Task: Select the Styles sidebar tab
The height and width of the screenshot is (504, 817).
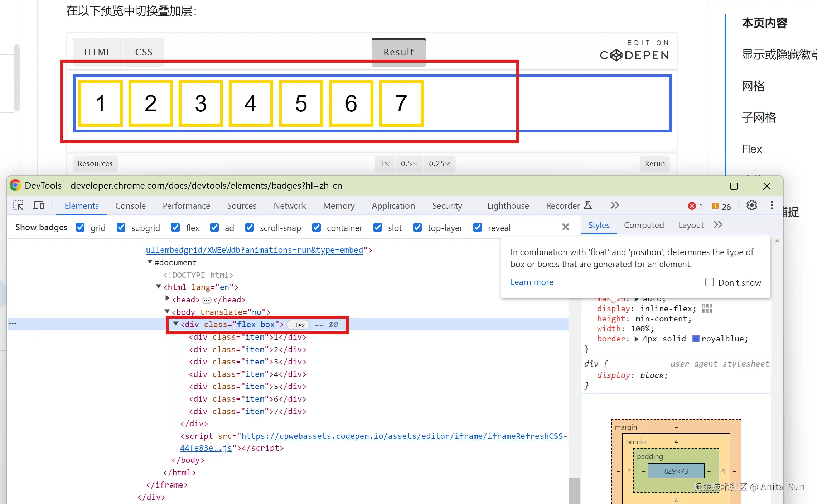Action: [x=599, y=225]
